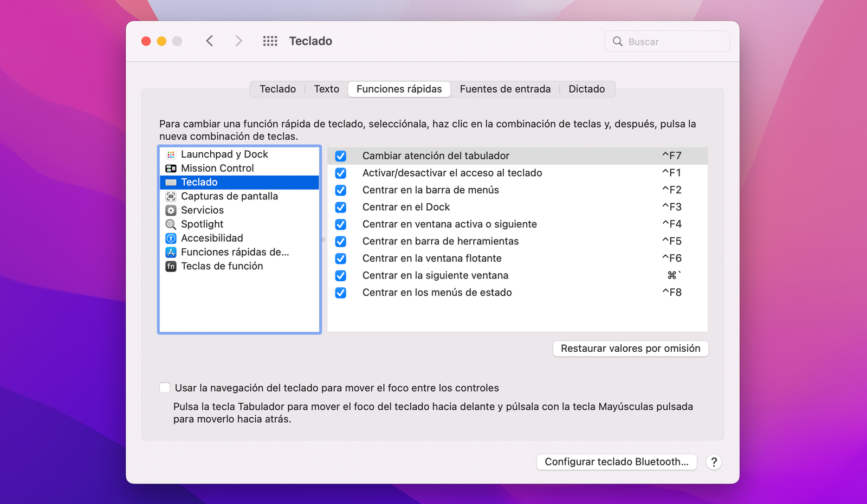The image size is (867, 504).
Task: Uncheck Centrar en ventana activa o siguiente
Action: (x=340, y=224)
